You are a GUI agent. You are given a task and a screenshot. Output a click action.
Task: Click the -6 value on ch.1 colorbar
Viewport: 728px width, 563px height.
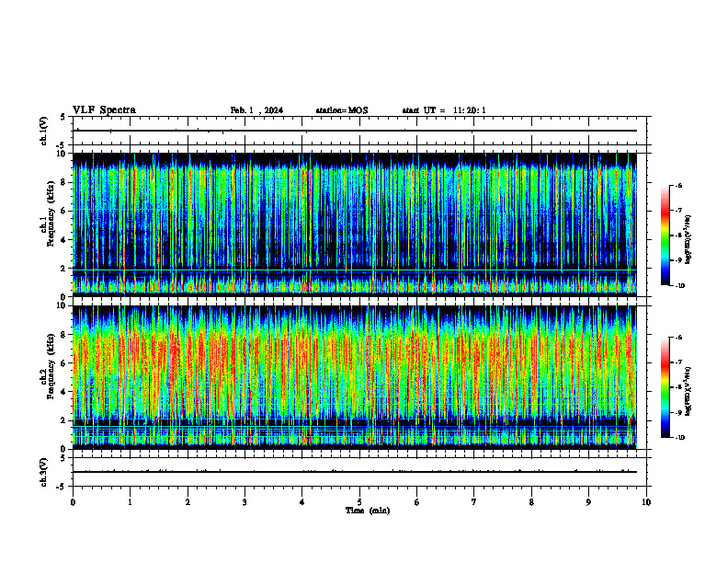[x=678, y=186]
